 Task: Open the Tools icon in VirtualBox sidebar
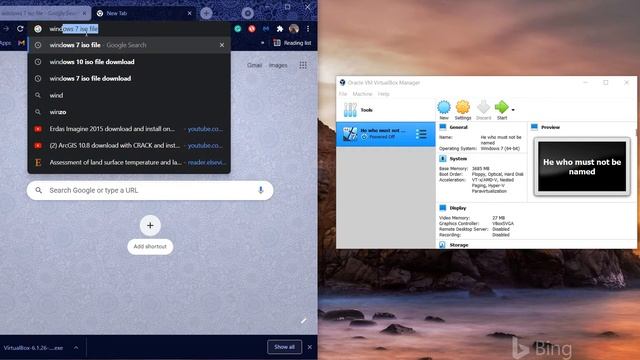pos(350,109)
